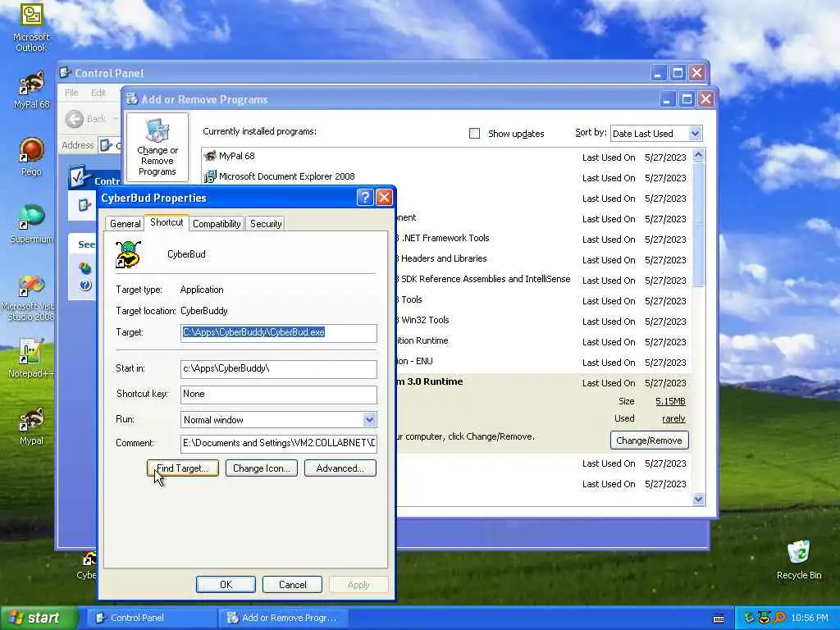The height and width of the screenshot is (630, 840).
Task: Open Microsoft Outlook desktop icon
Action: (31, 27)
